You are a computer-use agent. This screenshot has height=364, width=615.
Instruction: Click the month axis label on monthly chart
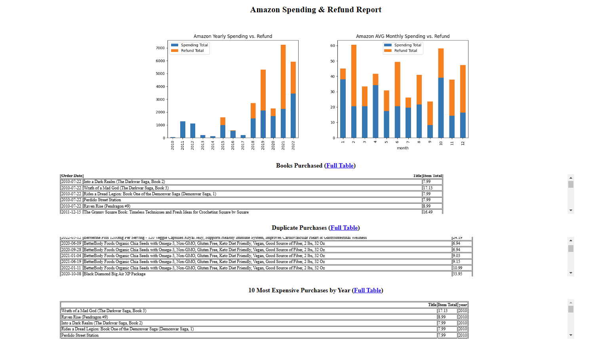pos(403,148)
